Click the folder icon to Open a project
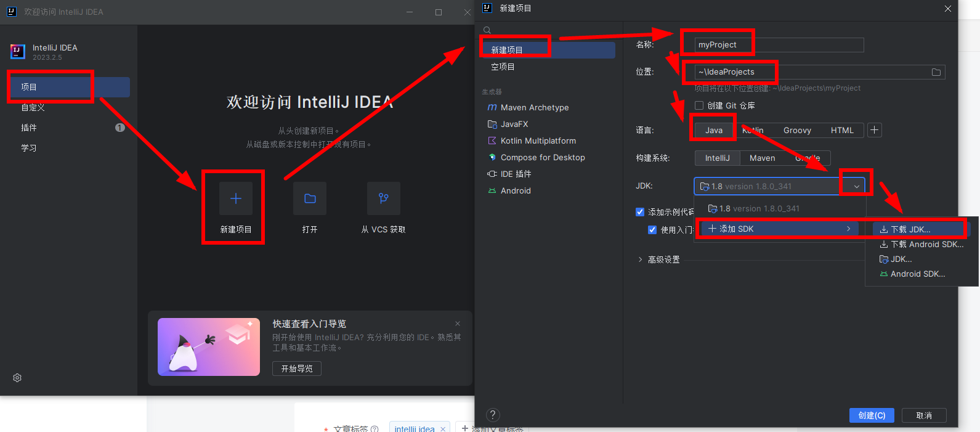This screenshot has height=432, width=980. click(310, 198)
